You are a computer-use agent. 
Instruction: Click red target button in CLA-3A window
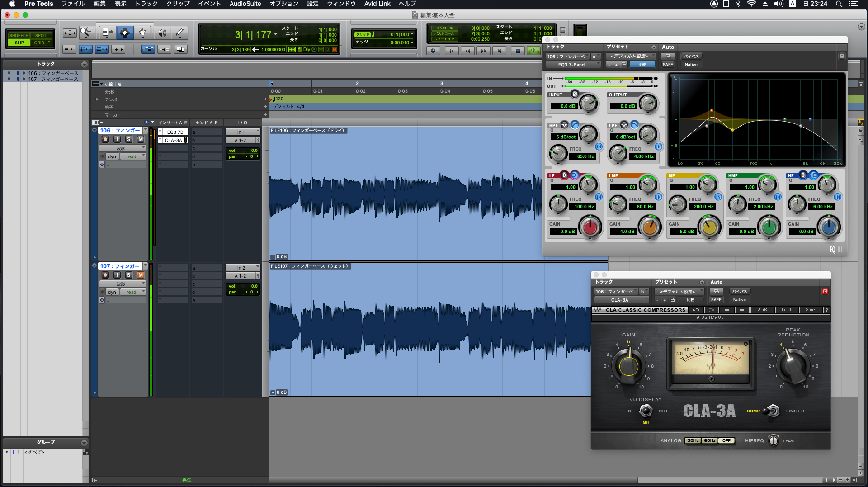pyautogui.click(x=825, y=291)
